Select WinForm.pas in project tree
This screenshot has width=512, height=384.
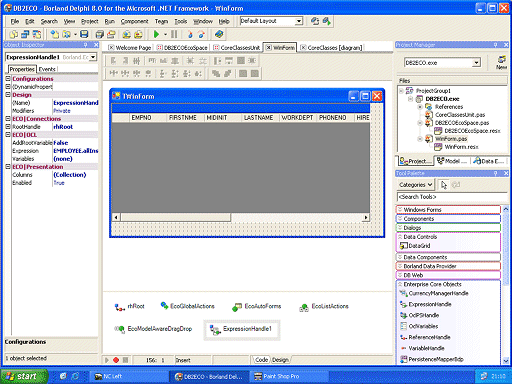[451, 139]
